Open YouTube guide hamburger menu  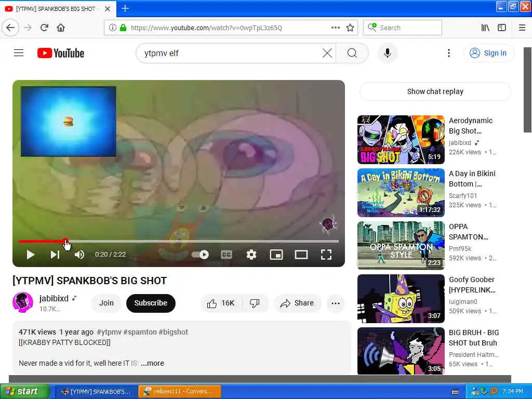pos(19,53)
